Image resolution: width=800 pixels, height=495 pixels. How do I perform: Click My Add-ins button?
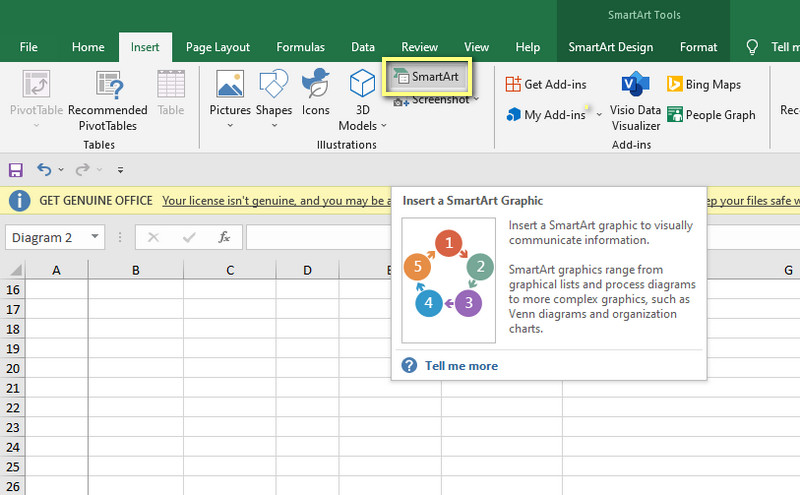coord(546,115)
